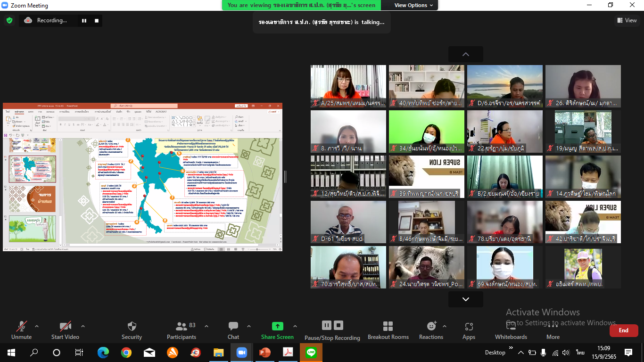Select the video tile labeled D-61 วิเชียร
The image size is (644, 362).
[348, 222]
